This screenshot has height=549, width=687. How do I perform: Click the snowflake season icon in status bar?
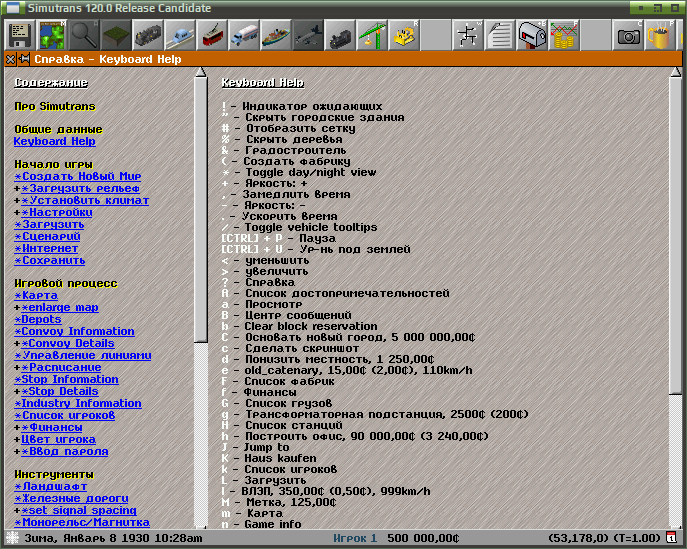point(12,538)
